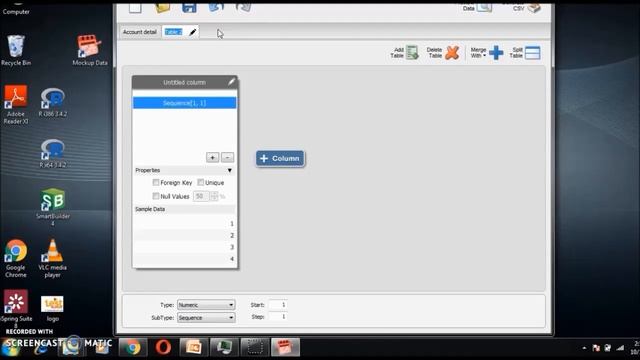Screen dimensions: 640x360
Task: Click the network signal icon in system tray
Action: tap(620, 348)
